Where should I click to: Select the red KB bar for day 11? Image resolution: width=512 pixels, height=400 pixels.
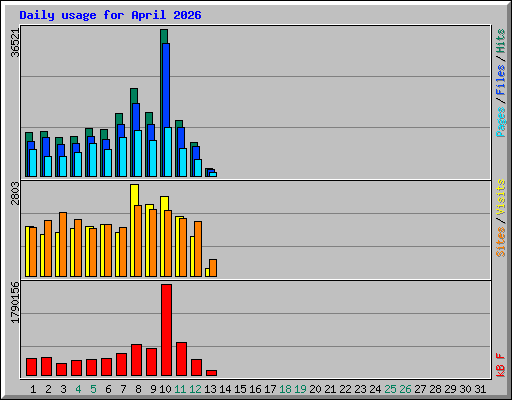coord(182,359)
